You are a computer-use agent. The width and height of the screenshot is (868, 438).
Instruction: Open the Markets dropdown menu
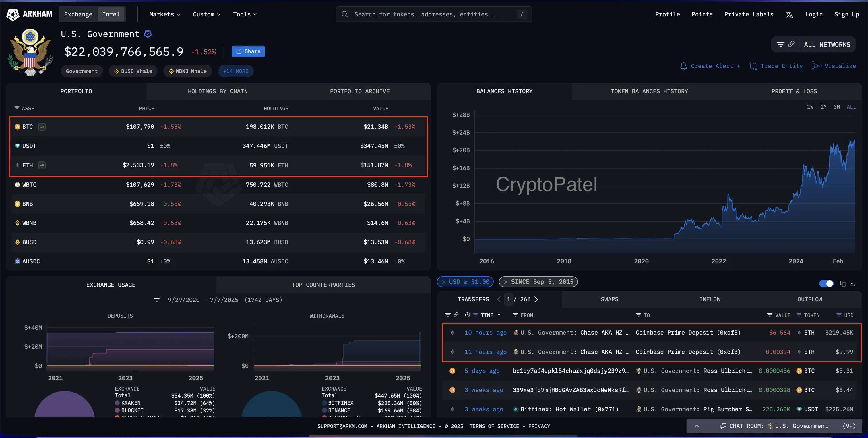coord(165,14)
